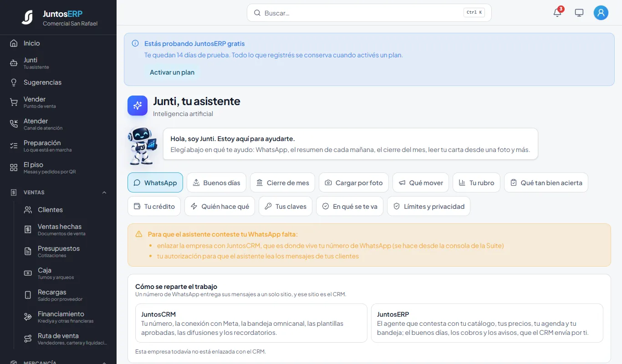Click the Preparación checklist icon
This screenshot has width=622, height=364.
coord(14,146)
